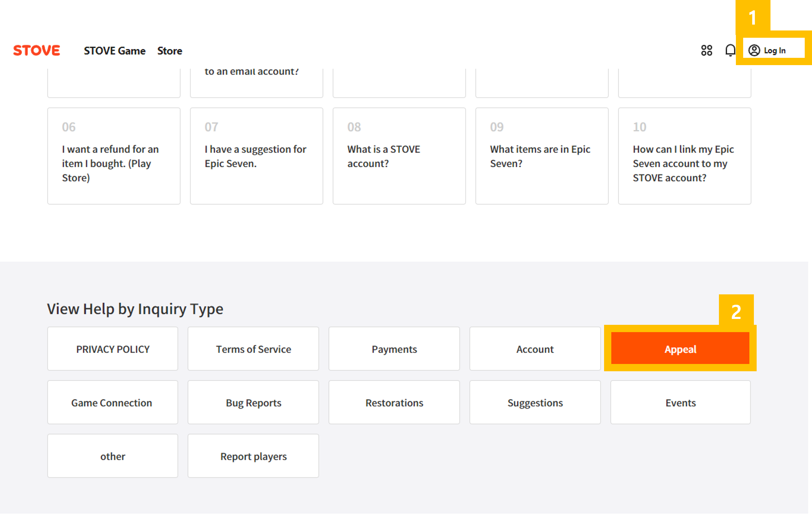Open FAQ 09 items in Epic Seven

click(x=542, y=156)
